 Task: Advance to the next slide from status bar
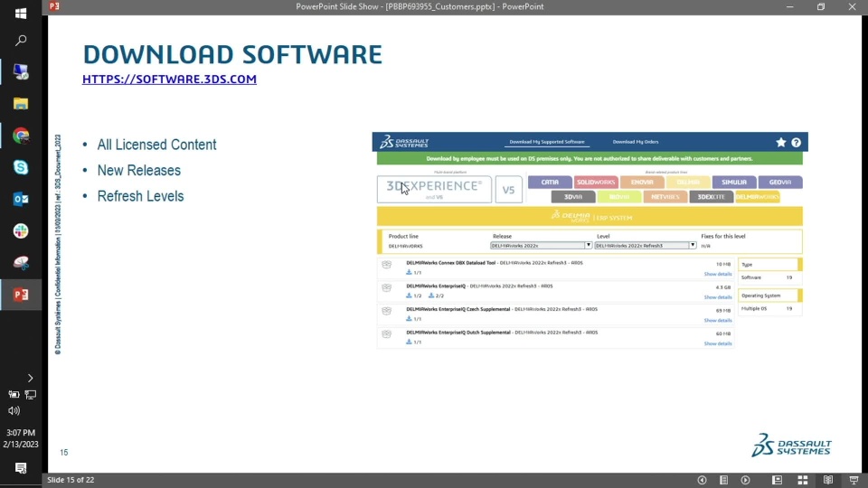click(746, 480)
